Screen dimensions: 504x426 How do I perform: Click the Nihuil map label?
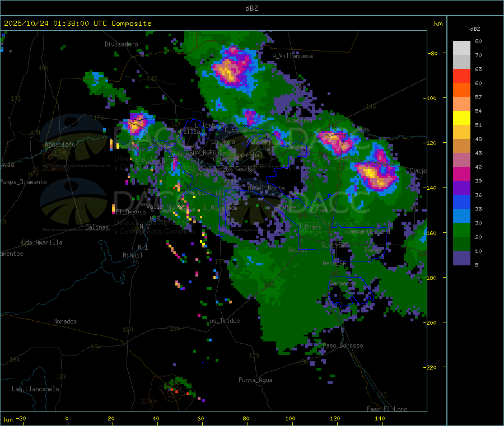coord(132,255)
